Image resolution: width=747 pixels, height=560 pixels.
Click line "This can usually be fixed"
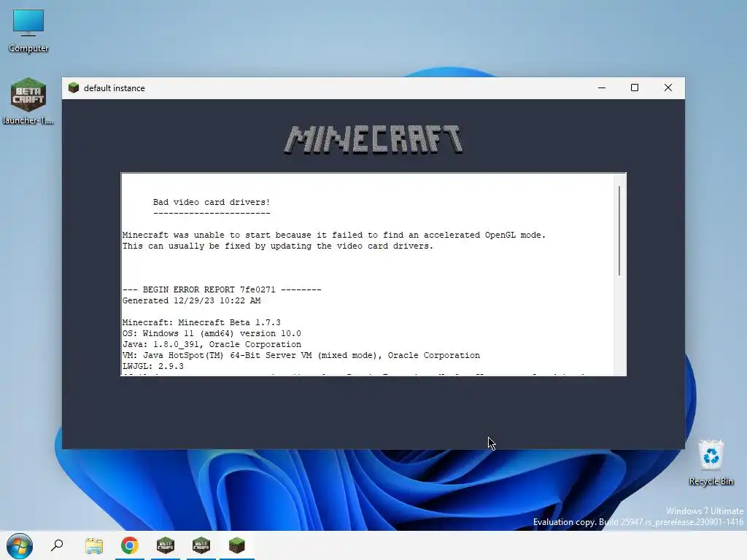278,246
